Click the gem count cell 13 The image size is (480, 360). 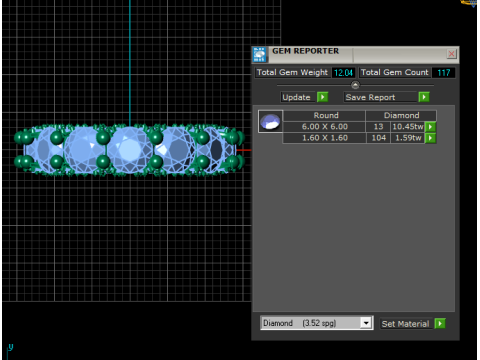378,127
